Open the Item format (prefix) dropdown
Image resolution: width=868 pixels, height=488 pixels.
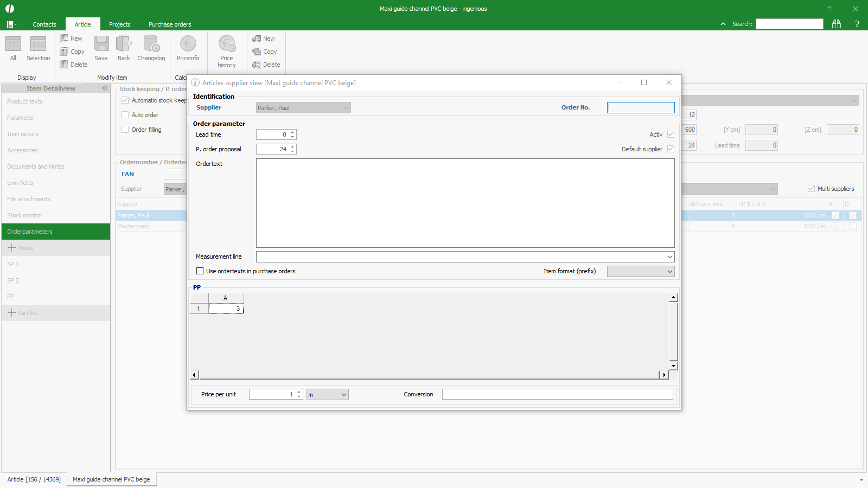point(669,272)
